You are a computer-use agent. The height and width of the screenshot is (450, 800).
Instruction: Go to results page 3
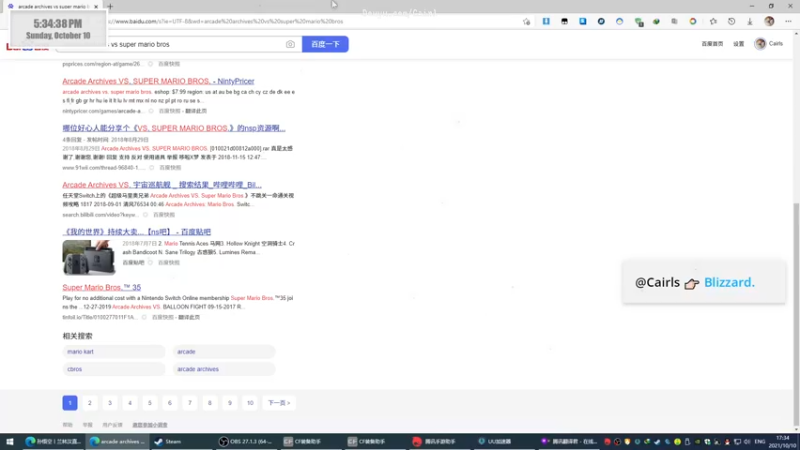[x=110, y=403]
